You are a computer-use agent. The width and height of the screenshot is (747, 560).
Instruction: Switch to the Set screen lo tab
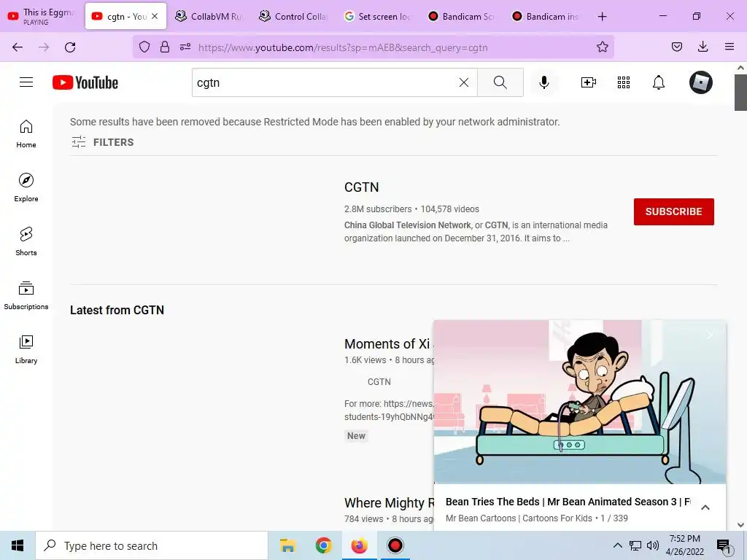[x=377, y=16]
